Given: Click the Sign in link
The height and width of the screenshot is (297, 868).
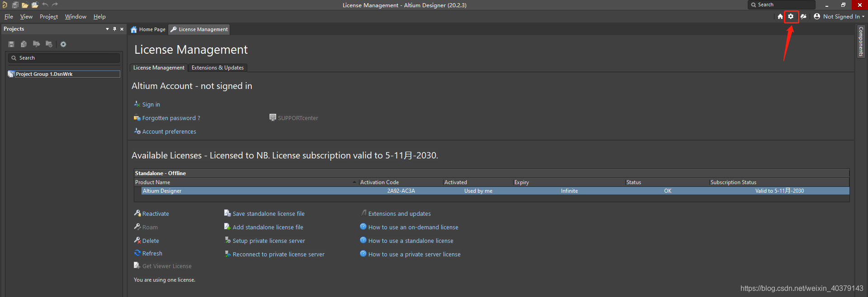Looking at the screenshot, I should pos(151,104).
